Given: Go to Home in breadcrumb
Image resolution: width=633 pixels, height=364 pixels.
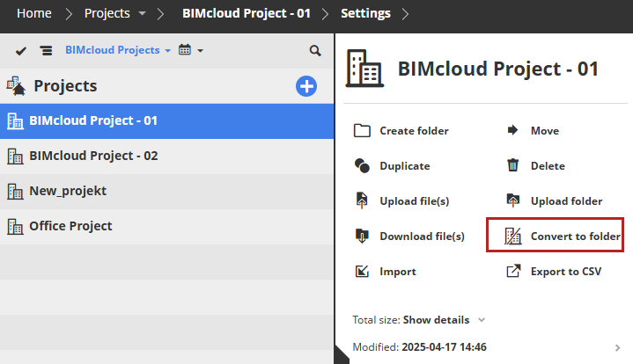Looking at the screenshot, I should [x=33, y=14].
